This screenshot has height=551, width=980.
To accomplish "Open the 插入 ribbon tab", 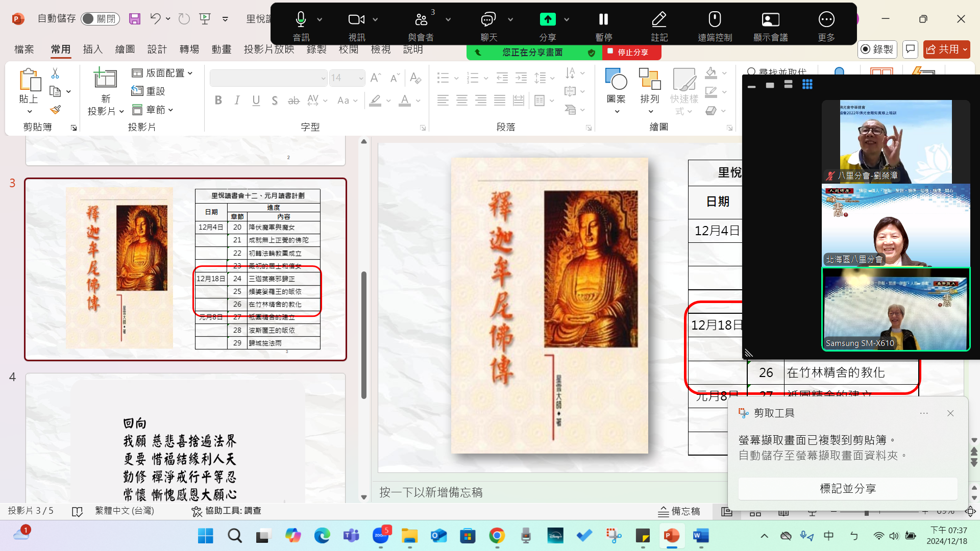I will 93,49.
